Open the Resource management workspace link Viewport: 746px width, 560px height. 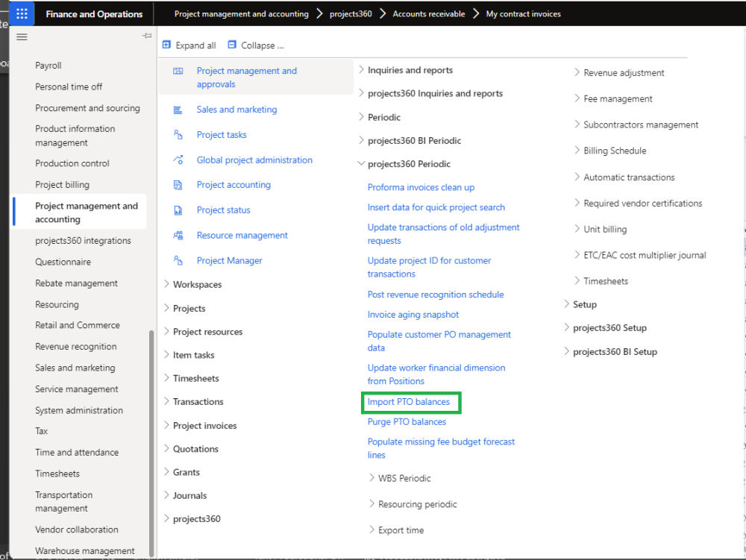[x=242, y=236]
